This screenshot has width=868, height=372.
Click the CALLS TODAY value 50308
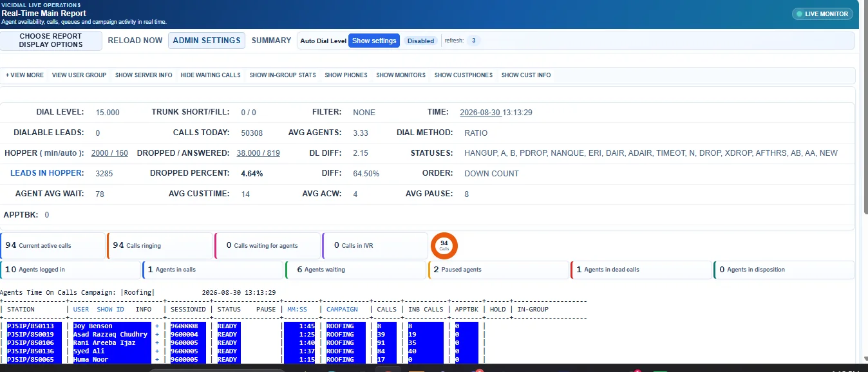252,133
